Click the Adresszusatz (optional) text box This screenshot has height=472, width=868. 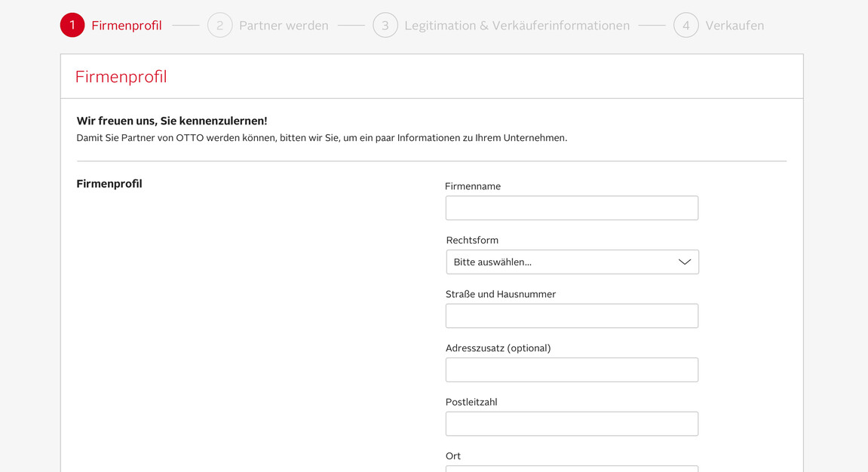[x=571, y=369]
